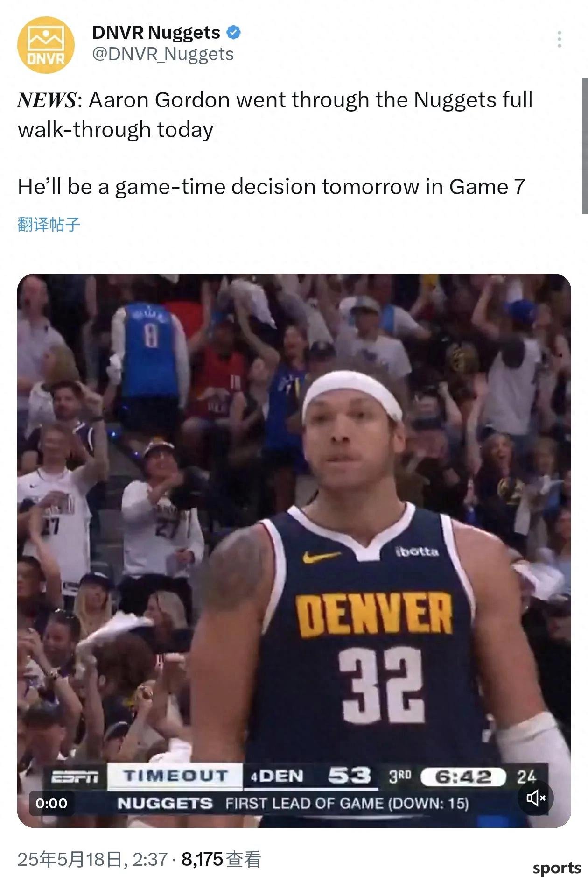Click the blue verified badge
Screen dimensions: 588x883
coord(233,32)
